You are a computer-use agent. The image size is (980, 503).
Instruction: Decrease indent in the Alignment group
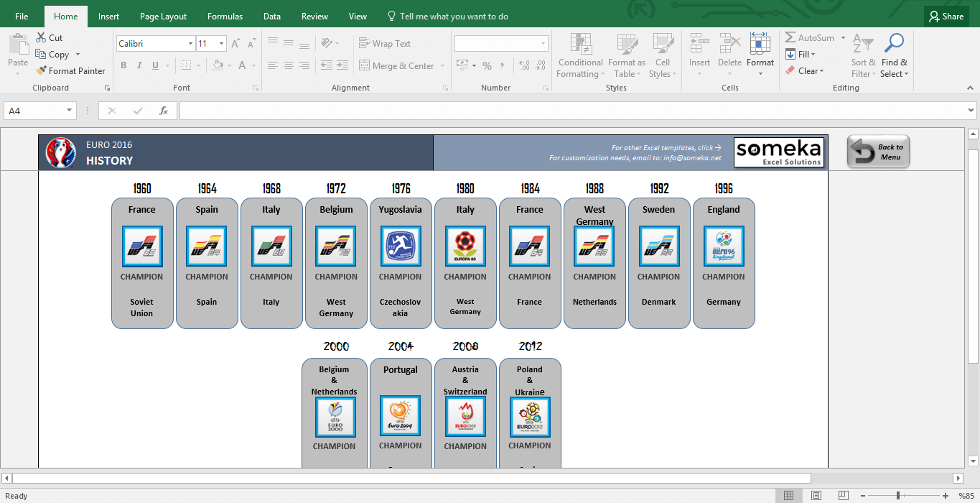[x=327, y=65]
